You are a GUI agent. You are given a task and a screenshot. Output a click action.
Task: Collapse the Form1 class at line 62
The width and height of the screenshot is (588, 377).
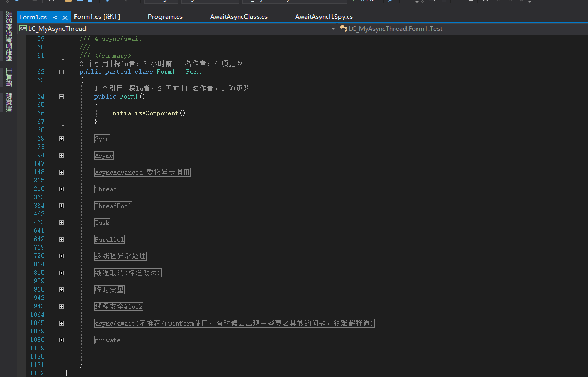coord(61,72)
